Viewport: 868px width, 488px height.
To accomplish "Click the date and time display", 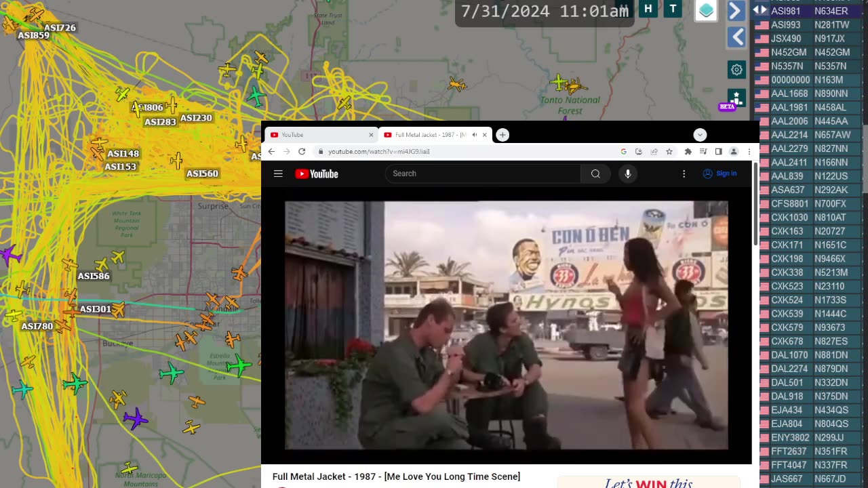I will (x=545, y=12).
